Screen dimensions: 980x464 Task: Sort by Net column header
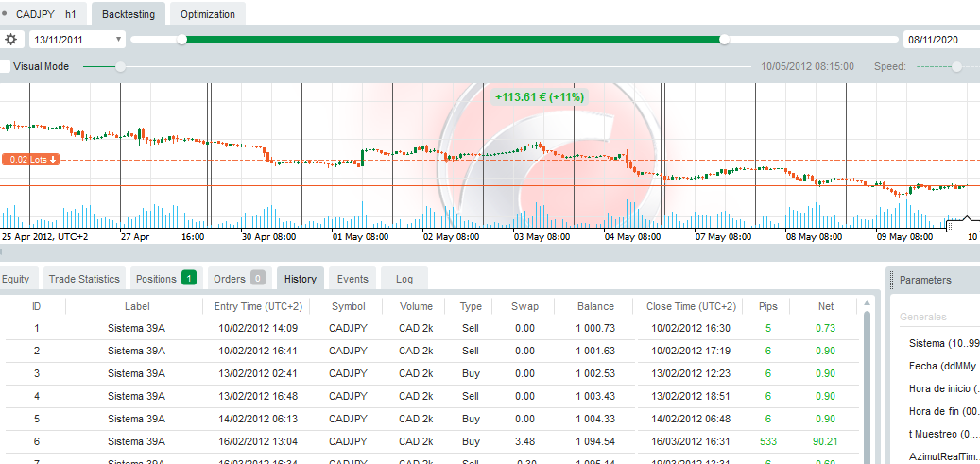click(826, 306)
